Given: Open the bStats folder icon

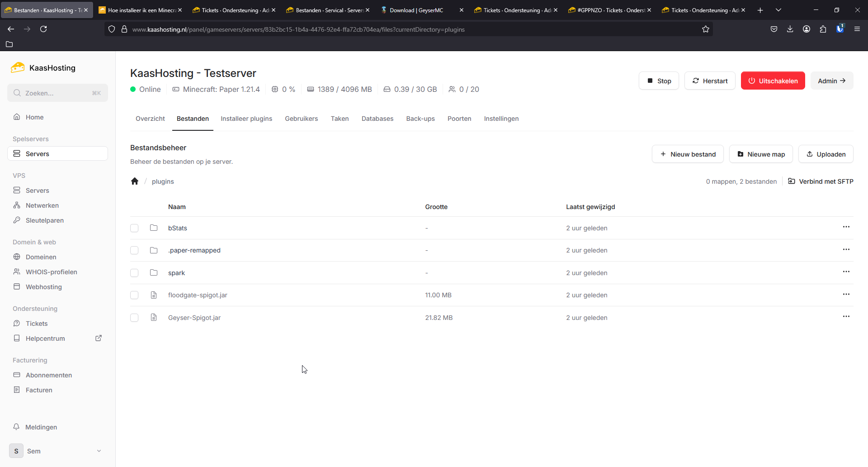Looking at the screenshot, I should [154, 228].
